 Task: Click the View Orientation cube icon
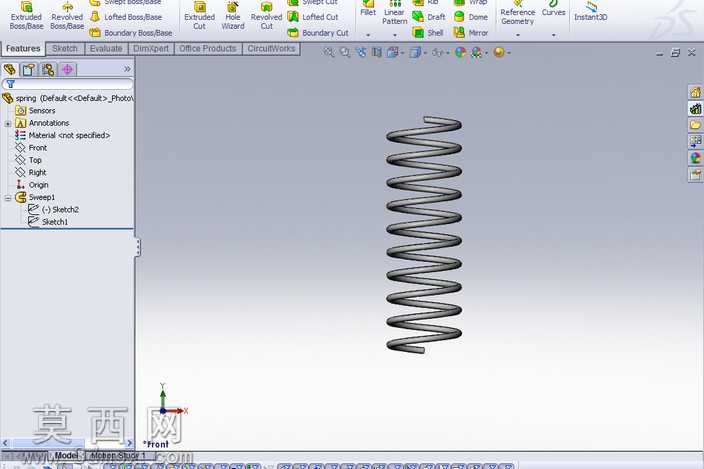coord(392,53)
